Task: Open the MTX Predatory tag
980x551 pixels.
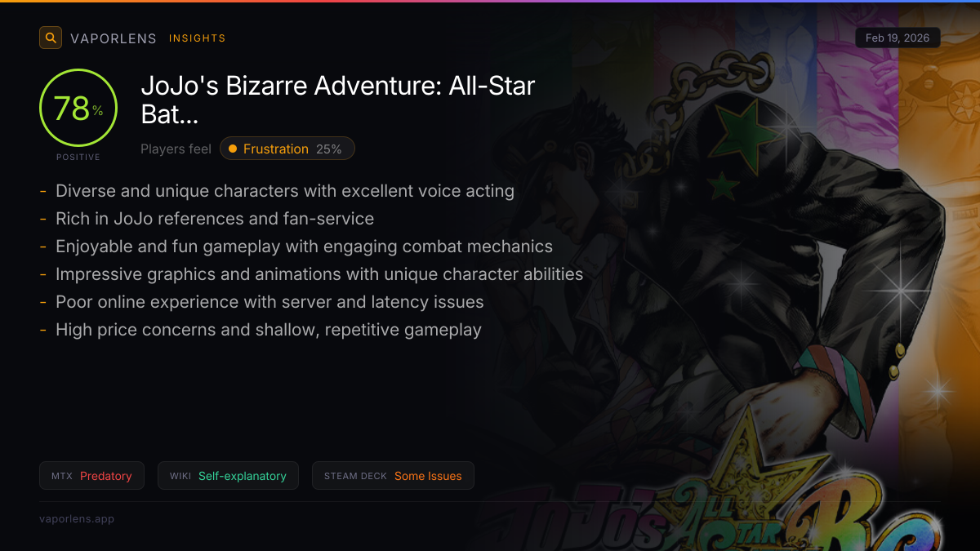Action: click(91, 476)
